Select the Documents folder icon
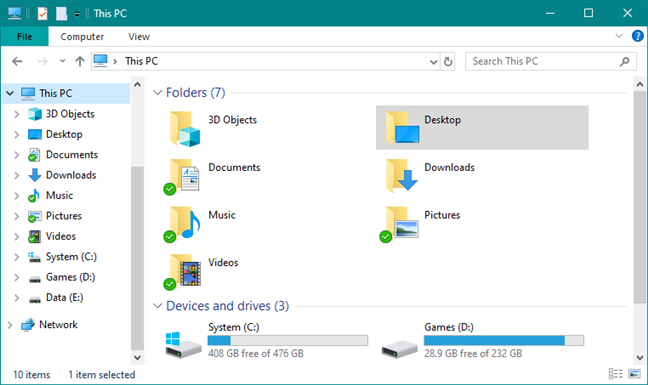 pos(182,176)
